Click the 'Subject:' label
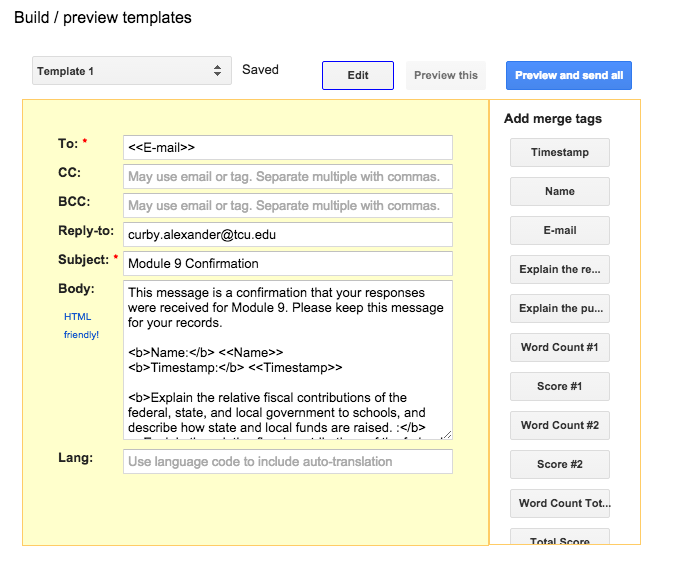 pyautogui.click(x=83, y=260)
